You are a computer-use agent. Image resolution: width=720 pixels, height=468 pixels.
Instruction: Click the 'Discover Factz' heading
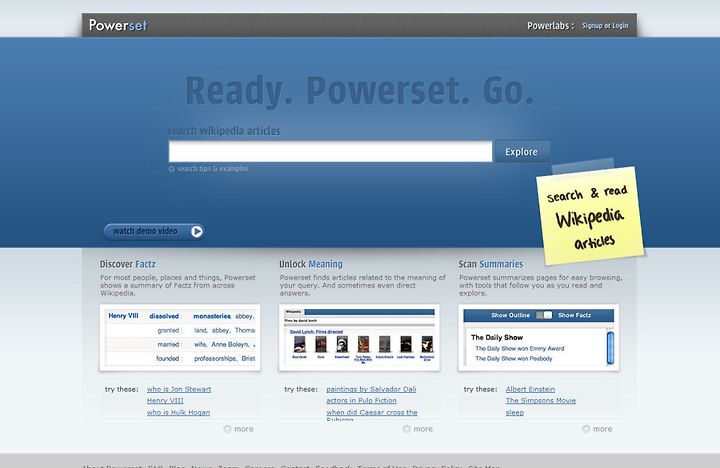tap(128, 264)
